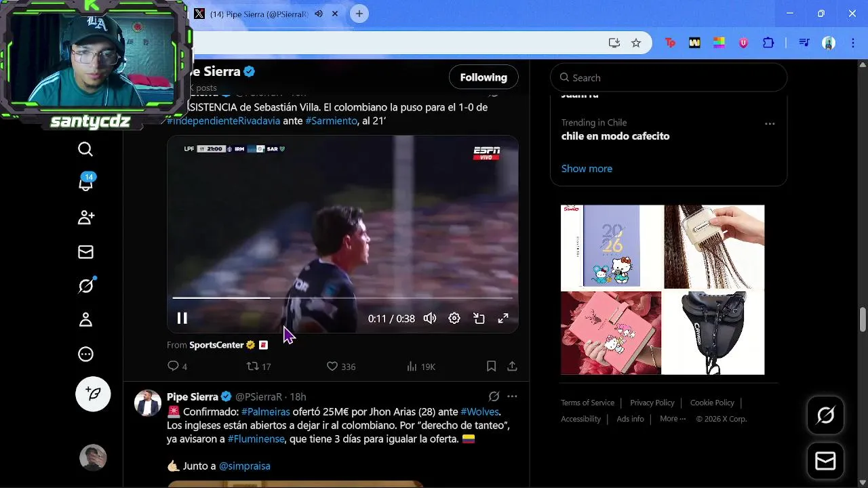View analytics showing 19K views

click(x=420, y=366)
